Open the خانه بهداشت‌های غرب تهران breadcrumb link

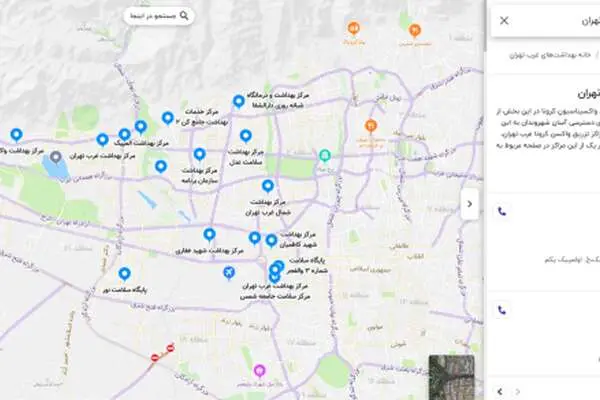550,55
